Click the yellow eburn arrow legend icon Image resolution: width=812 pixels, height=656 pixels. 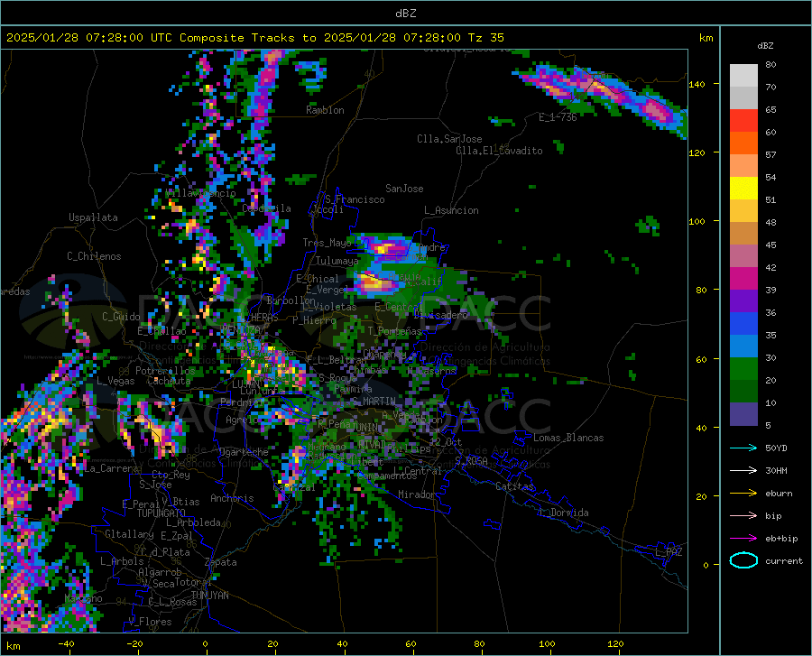click(x=743, y=493)
